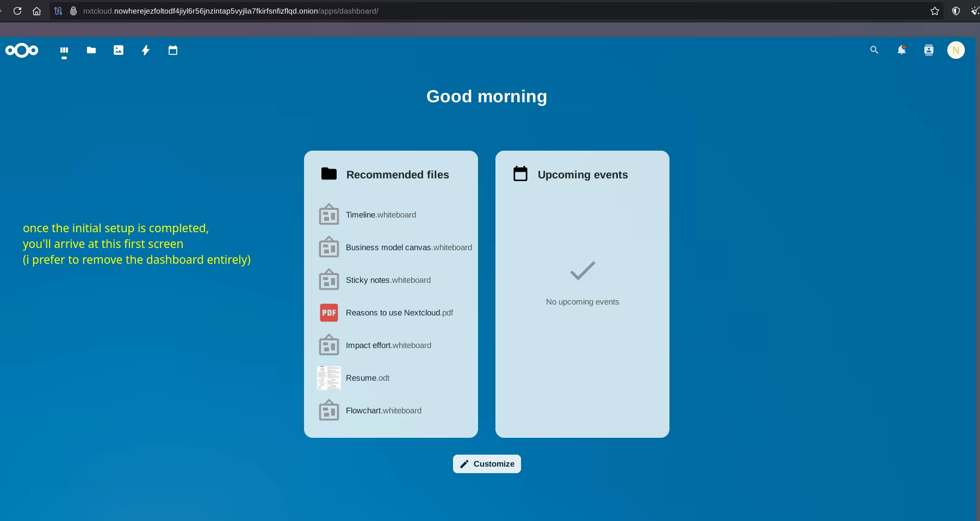Screen dimensions: 980x521
Task: Open Impact effort.whiteboard file
Action: [x=388, y=345]
